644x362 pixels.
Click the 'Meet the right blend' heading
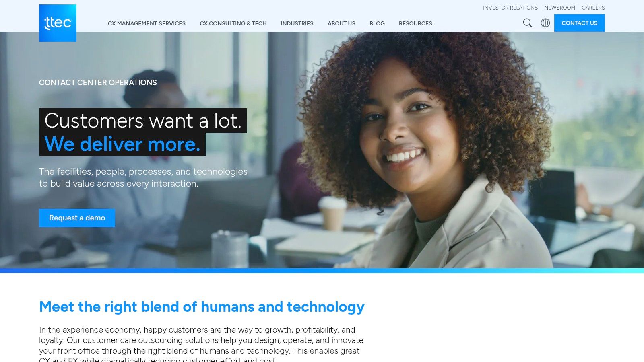click(202, 307)
